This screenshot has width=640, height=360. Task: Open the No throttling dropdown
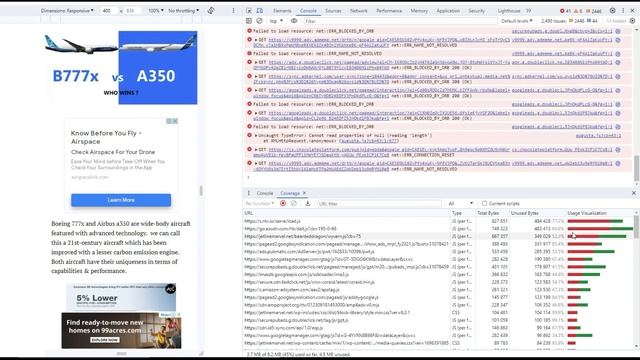pos(184,11)
